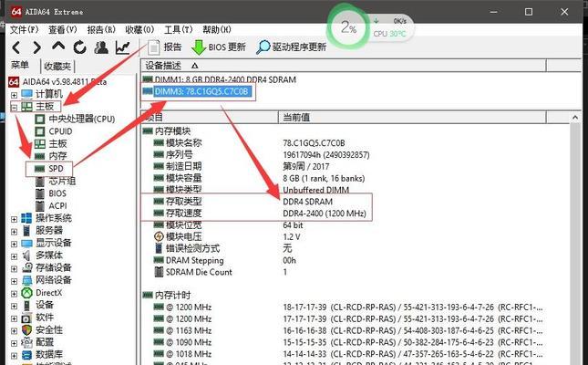Screen dimensions: 588x365
Task: Click the 制造日期 row
Action: click(x=242, y=166)
